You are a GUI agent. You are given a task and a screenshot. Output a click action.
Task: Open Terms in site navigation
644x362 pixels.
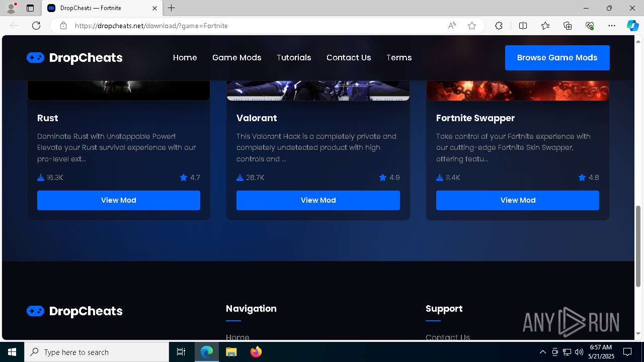coord(399,58)
